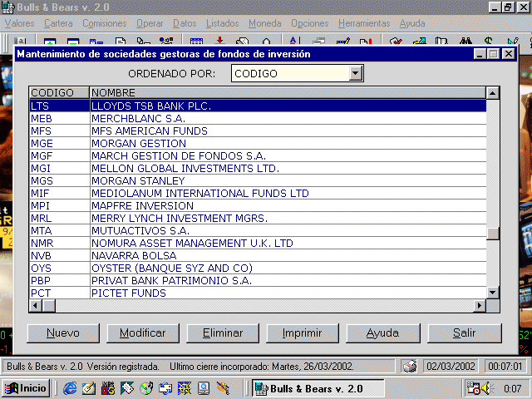Click the Modificar button
Image resolution: width=532 pixels, height=399 pixels.
143,333
